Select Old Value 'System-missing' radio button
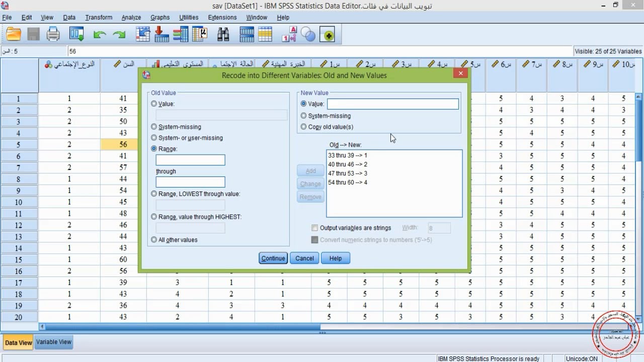644x362 pixels. 154,127
